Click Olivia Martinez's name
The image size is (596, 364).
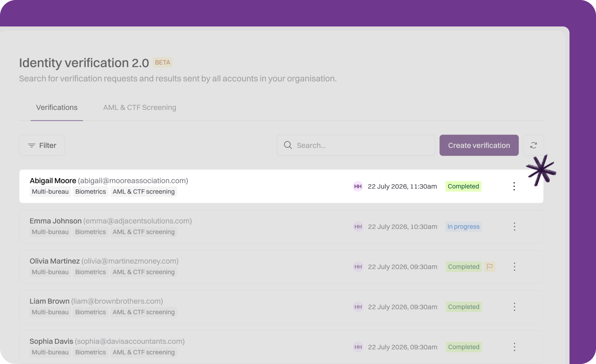pos(55,261)
